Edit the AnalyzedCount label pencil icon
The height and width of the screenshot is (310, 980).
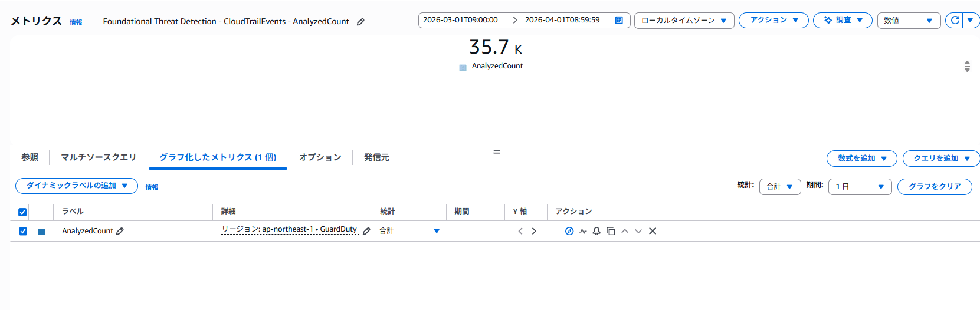tap(120, 231)
